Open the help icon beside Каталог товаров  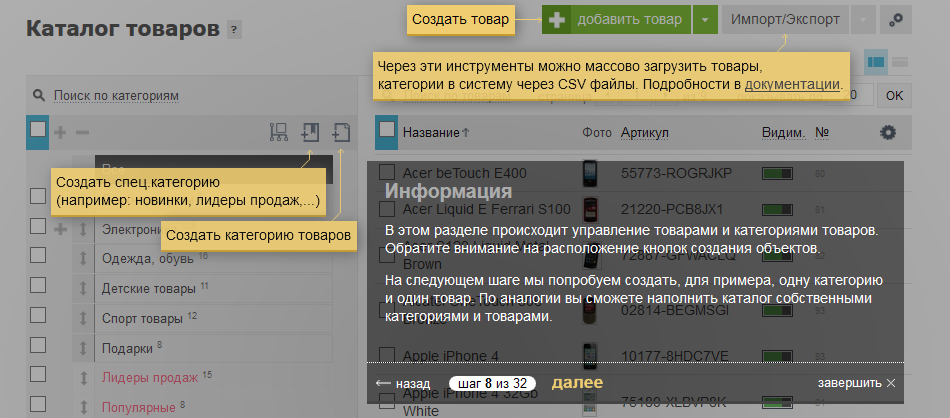(234, 30)
